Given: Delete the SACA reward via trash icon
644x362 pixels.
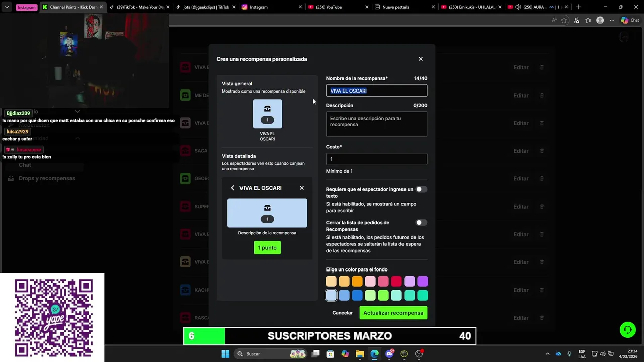Looking at the screenshot, I should coord(542,151).
